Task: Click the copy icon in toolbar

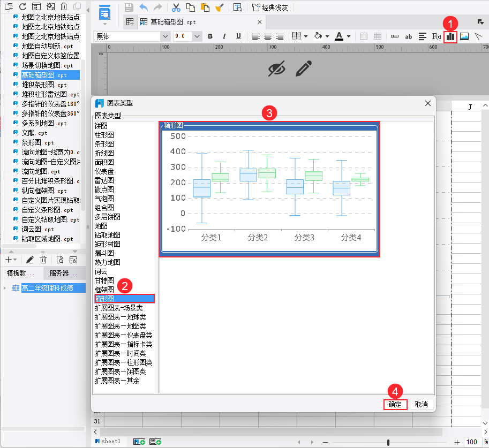Action: [x=190, y=7]
